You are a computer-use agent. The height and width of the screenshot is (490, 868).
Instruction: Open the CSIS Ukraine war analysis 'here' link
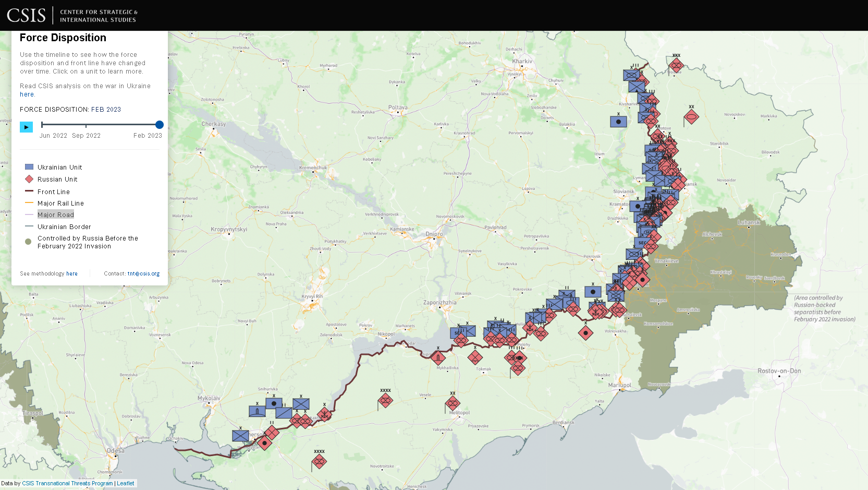[x=27, y=94]
